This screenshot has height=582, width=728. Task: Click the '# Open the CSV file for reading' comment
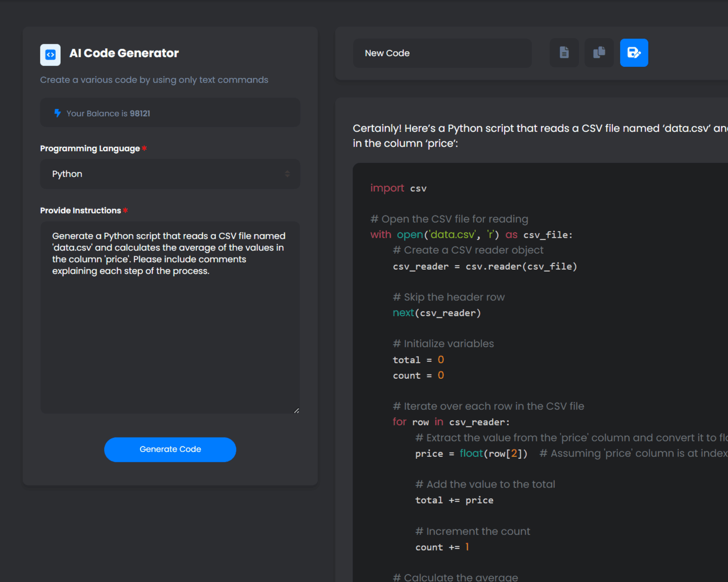click(449, 219)
